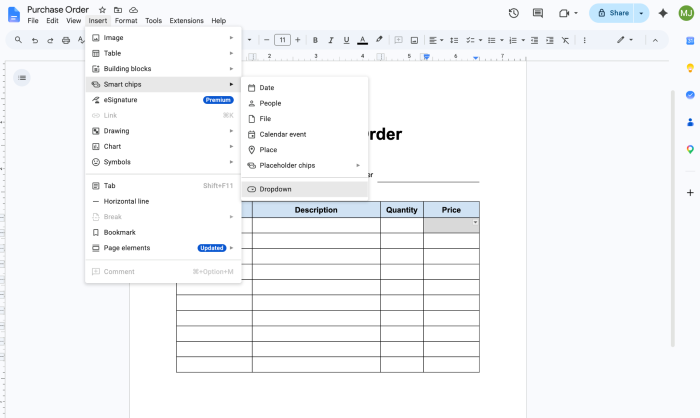The width and height of the screenshot is (700, 418).
Task: Insert a Calendar event chip
Action: point(305,134)
